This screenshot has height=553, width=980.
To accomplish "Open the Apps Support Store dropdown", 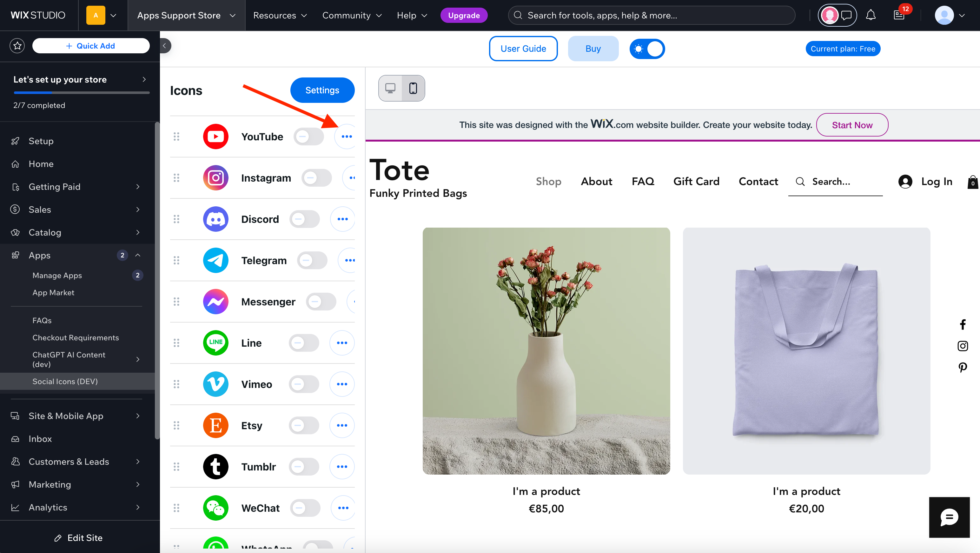I will pyautogui.click(x=186, y=15).
